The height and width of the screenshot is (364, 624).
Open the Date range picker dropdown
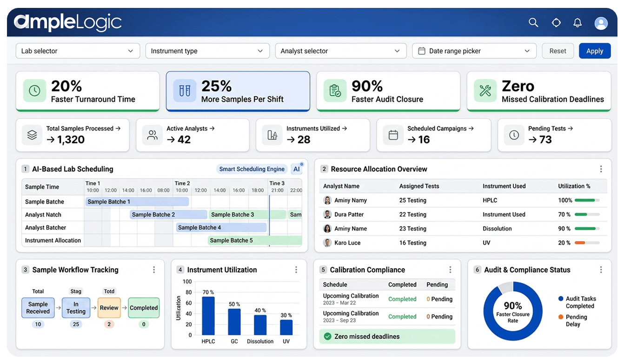point(474,51)
